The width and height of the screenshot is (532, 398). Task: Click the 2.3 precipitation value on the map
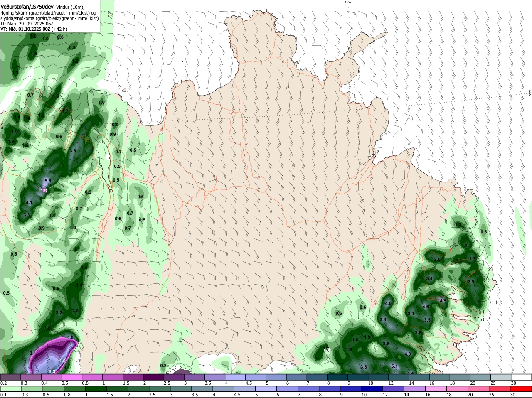tap(472, 259)
